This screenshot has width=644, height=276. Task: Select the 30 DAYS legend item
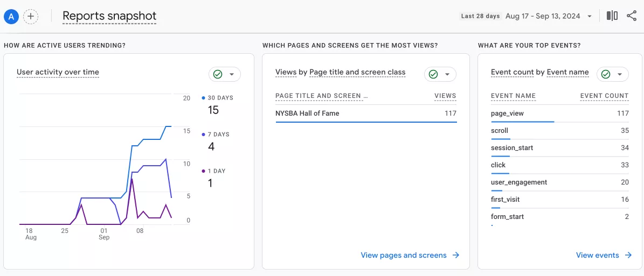(220, 98)
